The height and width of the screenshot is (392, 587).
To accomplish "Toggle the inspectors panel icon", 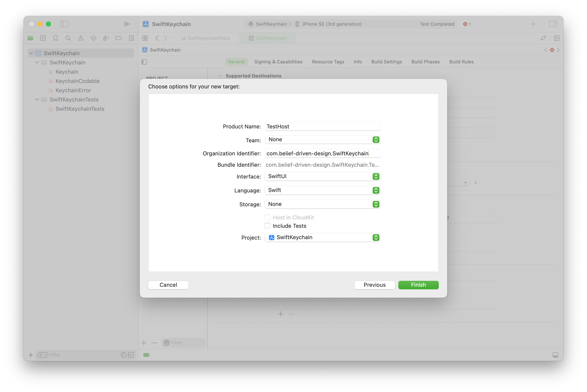I will 553,24.
